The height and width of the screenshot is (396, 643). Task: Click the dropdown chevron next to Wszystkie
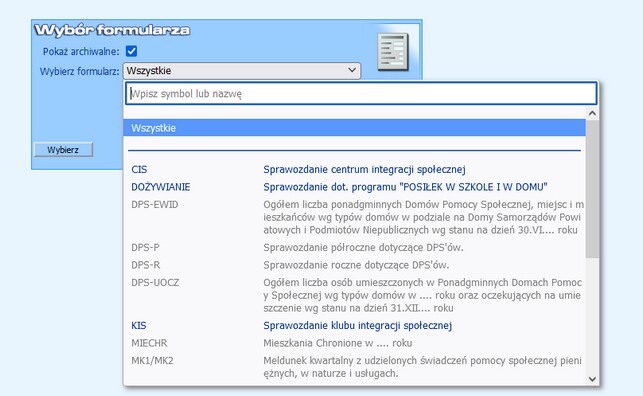point(352,70)
